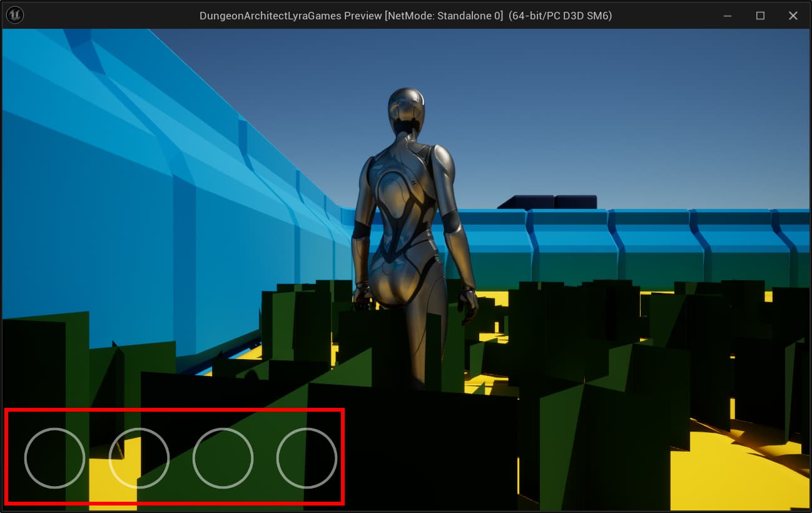
Task: Click the Unreal Engine logo in title bar
Action: [14, 15]
